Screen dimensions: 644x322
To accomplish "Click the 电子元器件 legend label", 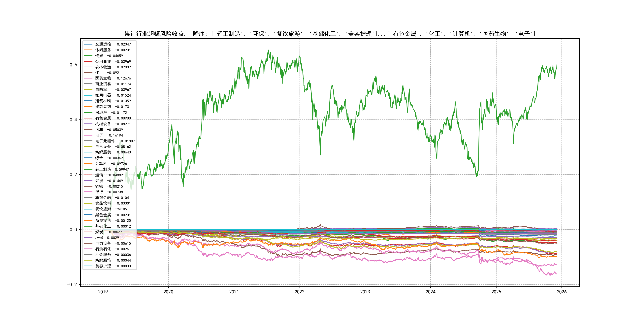I will pyautogui.click(x=105, y=141).
